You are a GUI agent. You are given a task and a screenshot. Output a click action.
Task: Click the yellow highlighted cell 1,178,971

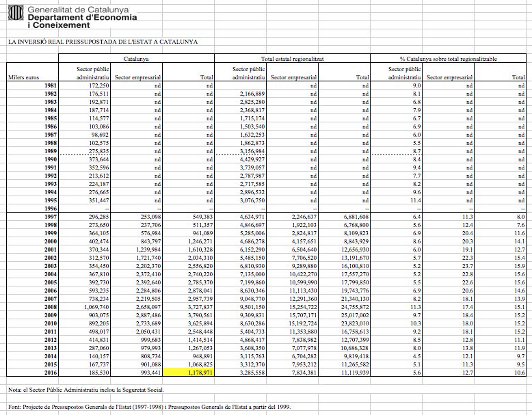188,373
